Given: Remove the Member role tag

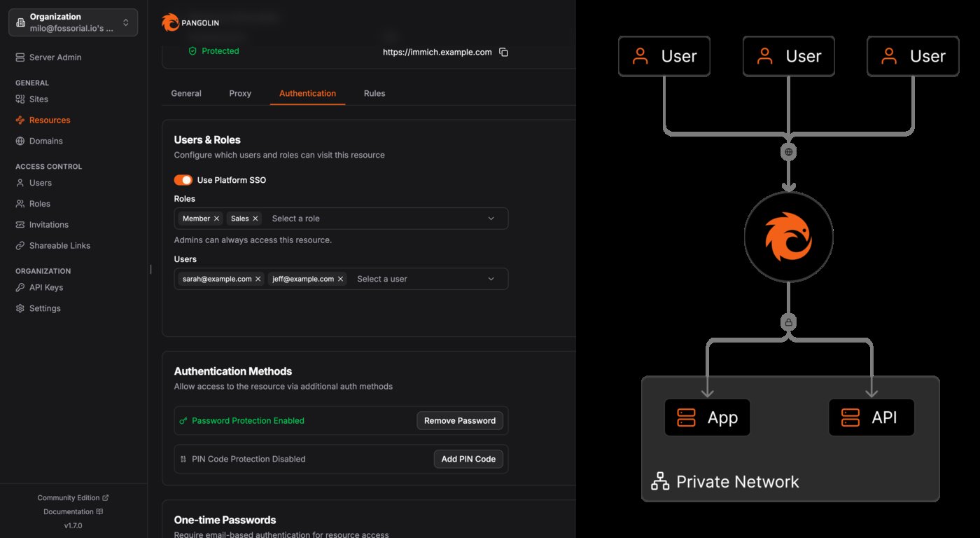Looking at the screenshot, I should [216, 219].
